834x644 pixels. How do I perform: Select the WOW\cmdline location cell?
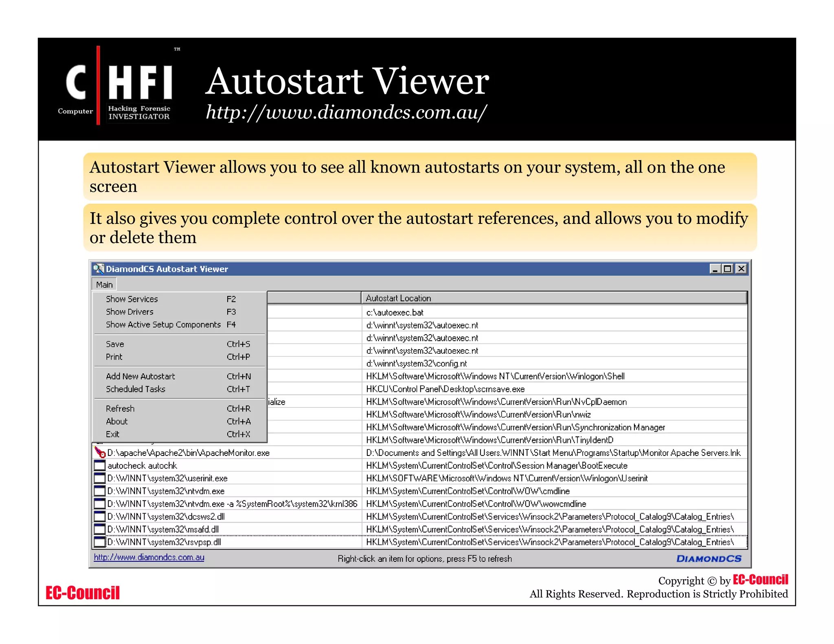click(x=554, y=491)
